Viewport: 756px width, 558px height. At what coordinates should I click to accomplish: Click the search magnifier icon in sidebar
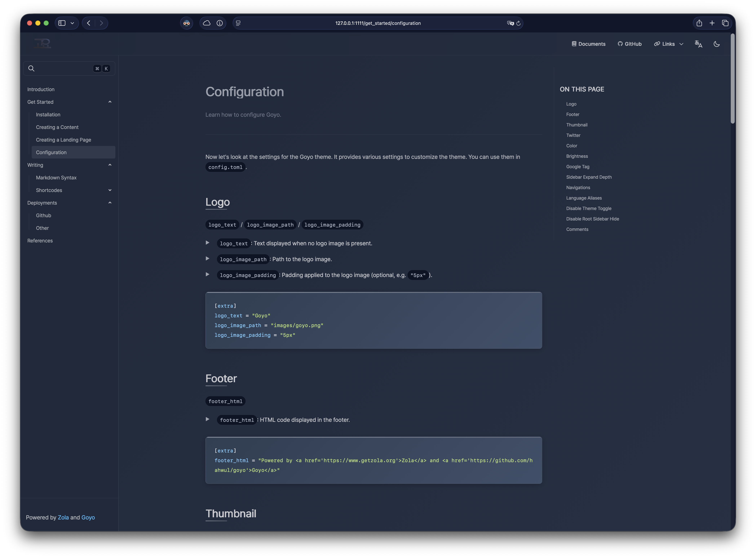click(31, 69)
